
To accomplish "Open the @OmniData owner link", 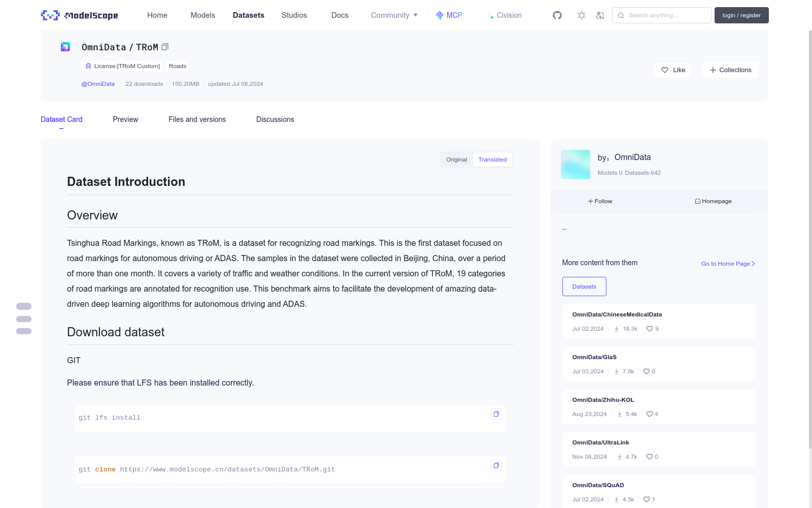I will (98, 84).
